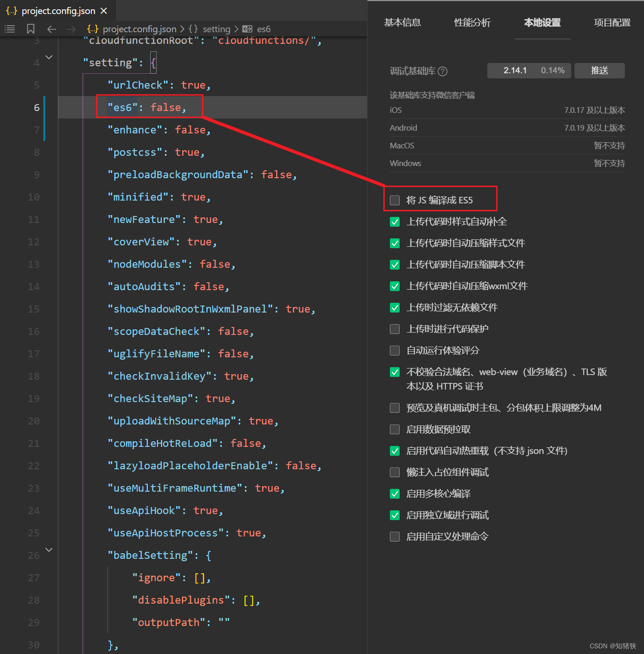Open the outline list icon in editor toolbar
The image size is (644, 654).
coord(10,29)
